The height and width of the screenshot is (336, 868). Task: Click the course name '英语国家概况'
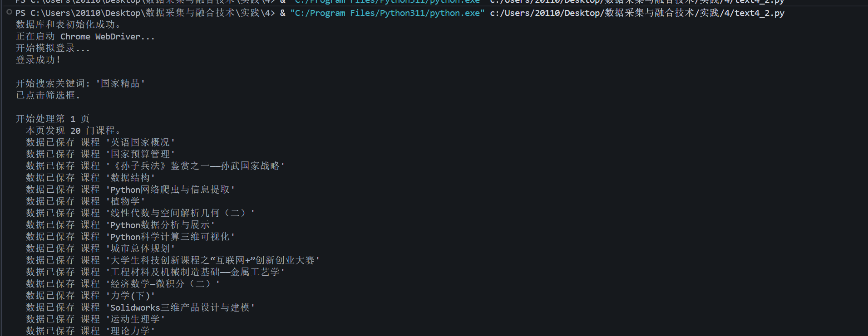coord(140,142)
